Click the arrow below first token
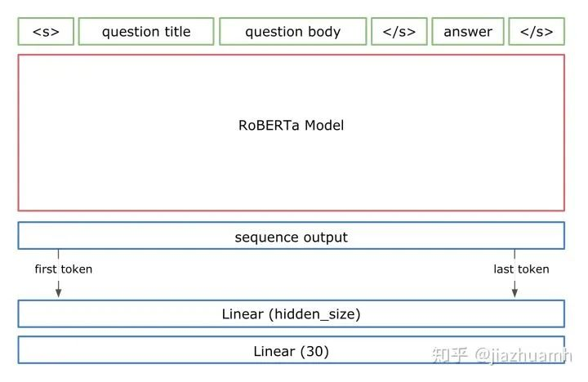588x382 pixels. pyautogui.click(x=59, y=288)
